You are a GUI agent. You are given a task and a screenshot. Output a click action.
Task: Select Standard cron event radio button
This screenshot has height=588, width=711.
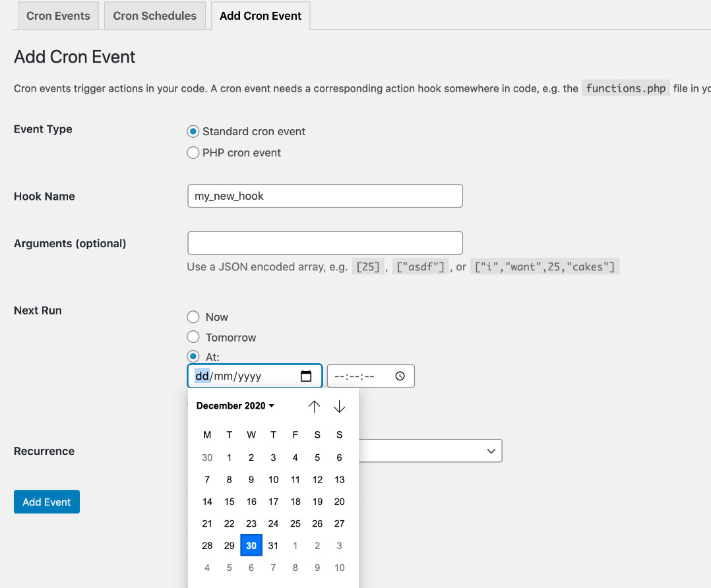pos(193,131)
